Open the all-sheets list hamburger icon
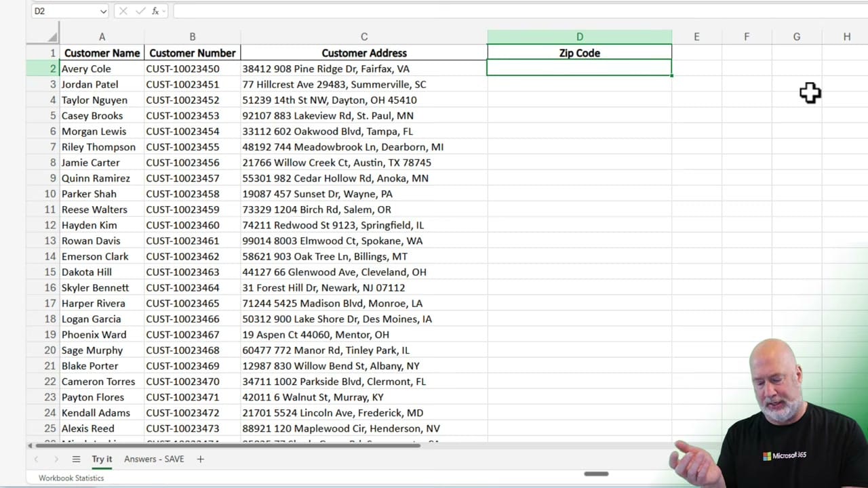Image resolution: width=868 pixels, height=488 pixels. pos(77,459)
